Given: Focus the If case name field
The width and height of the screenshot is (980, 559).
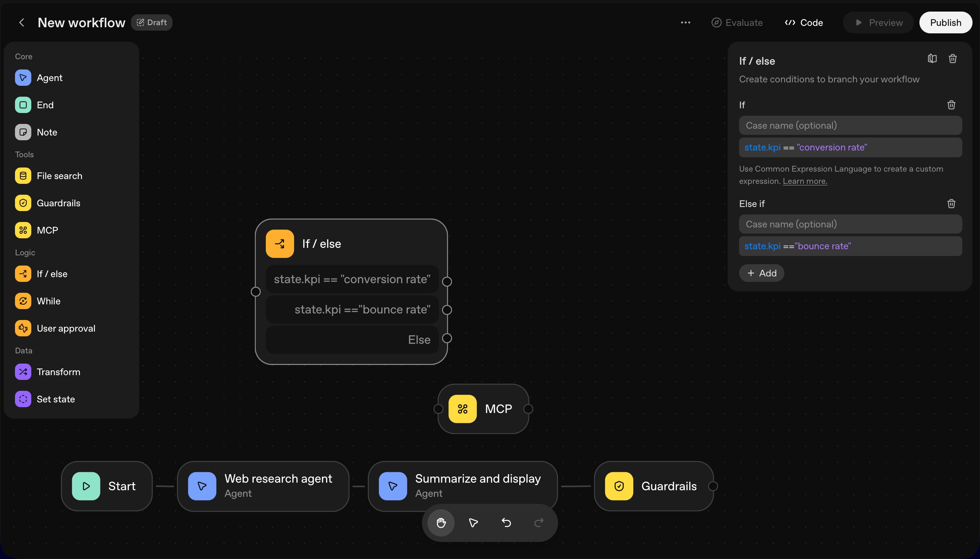Looking at the screenshot, I should 850,126.
